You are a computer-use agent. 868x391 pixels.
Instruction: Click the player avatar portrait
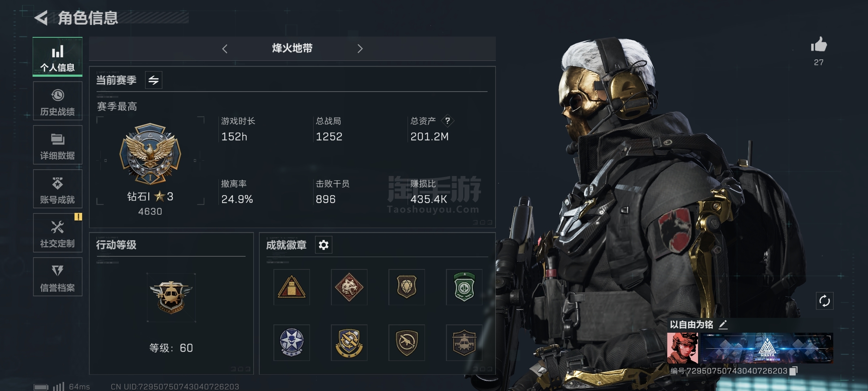coord(682,348)
